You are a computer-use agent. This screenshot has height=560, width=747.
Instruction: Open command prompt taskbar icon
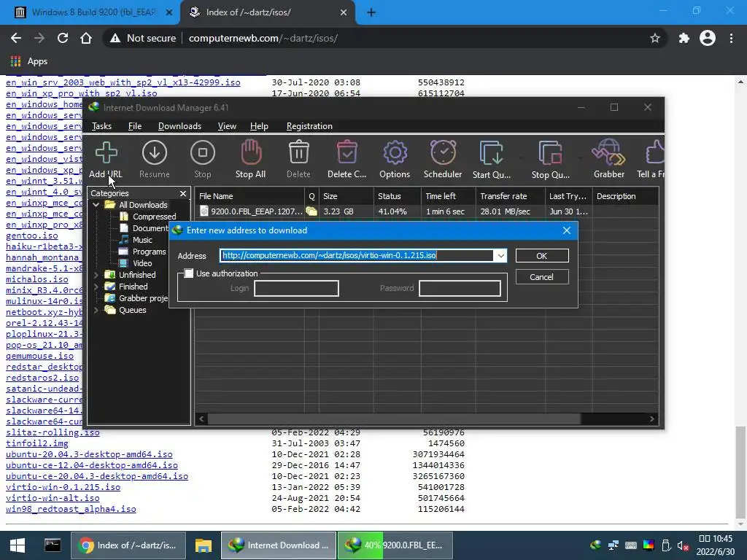click(x=53, y=545)
